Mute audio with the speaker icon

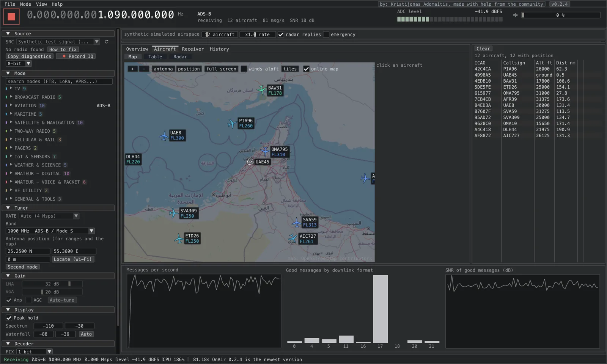pos(515,15)
